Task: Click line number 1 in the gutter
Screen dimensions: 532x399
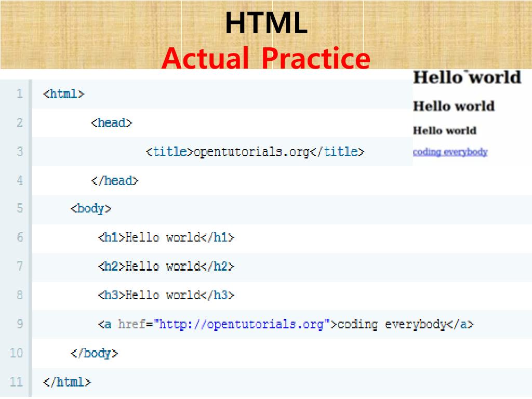Action: pyautogui.click(x=20, y=94)
